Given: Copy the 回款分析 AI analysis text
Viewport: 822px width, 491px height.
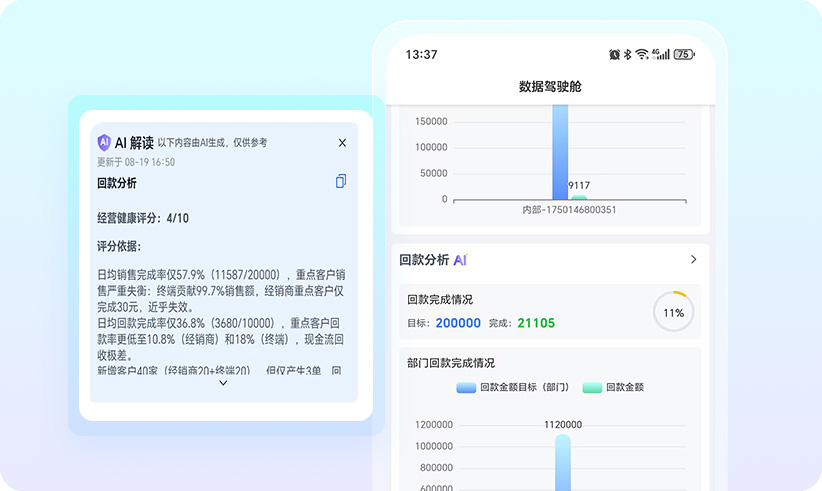Looking at the screenshot, I should (x=341, y=181).
